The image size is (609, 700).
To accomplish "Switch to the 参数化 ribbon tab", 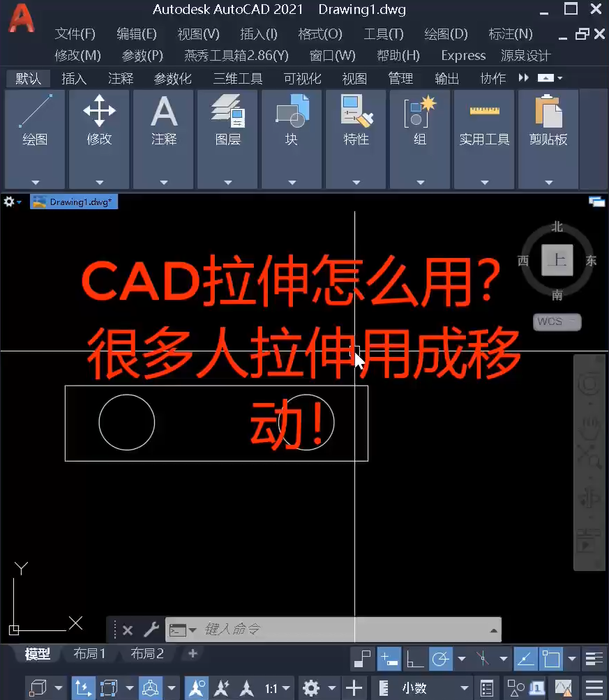I will click(x=172, y=79).
